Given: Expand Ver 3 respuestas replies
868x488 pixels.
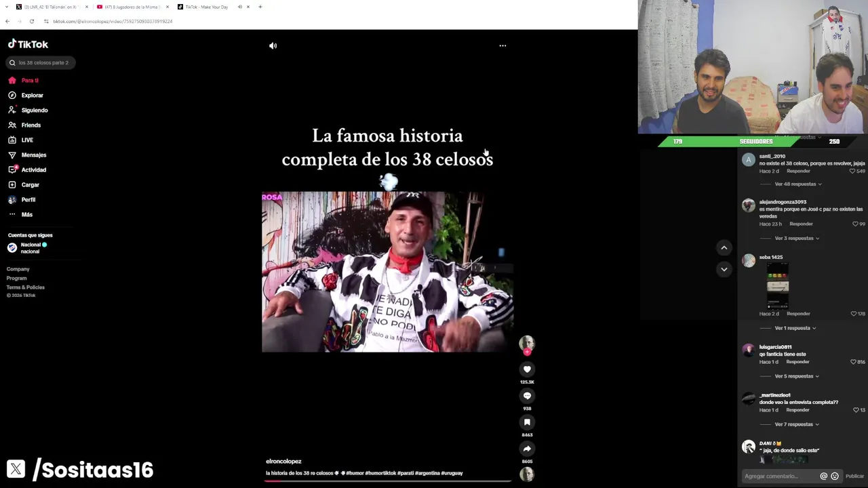Looking at the screenshot, I should 797,239.
